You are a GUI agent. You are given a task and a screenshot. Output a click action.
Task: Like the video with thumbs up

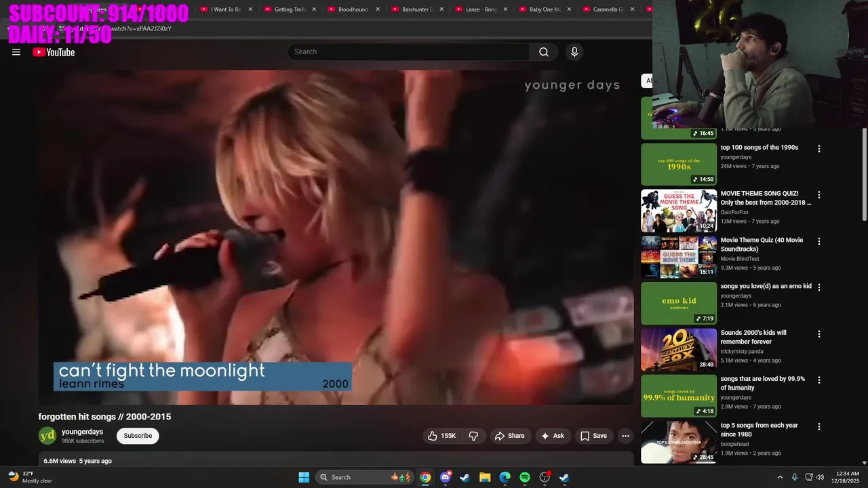pyautogui.click(x=441, y=436)
